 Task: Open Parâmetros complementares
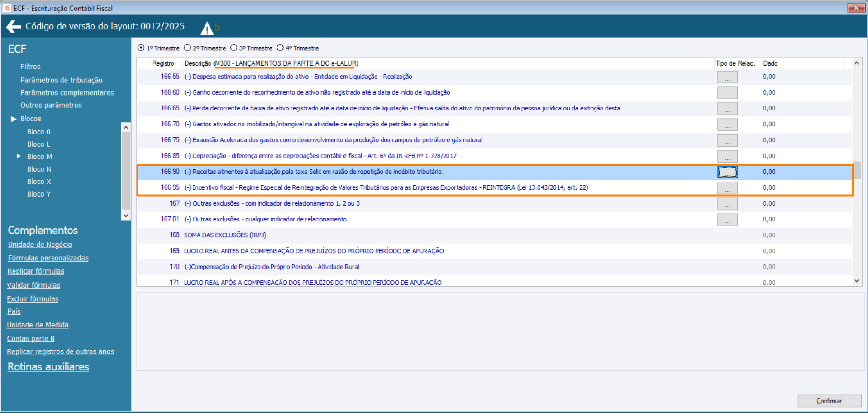pos(67,92)
